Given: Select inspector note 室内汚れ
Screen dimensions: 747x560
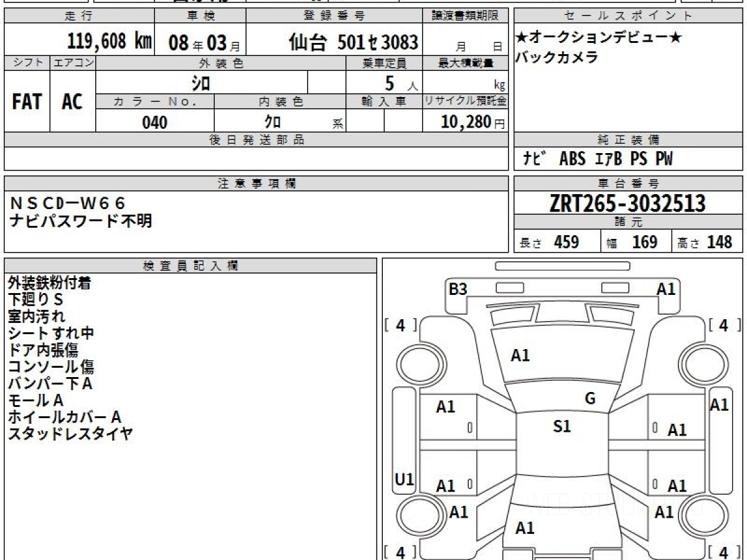Looking at the screenshot, I should point(36,317).
